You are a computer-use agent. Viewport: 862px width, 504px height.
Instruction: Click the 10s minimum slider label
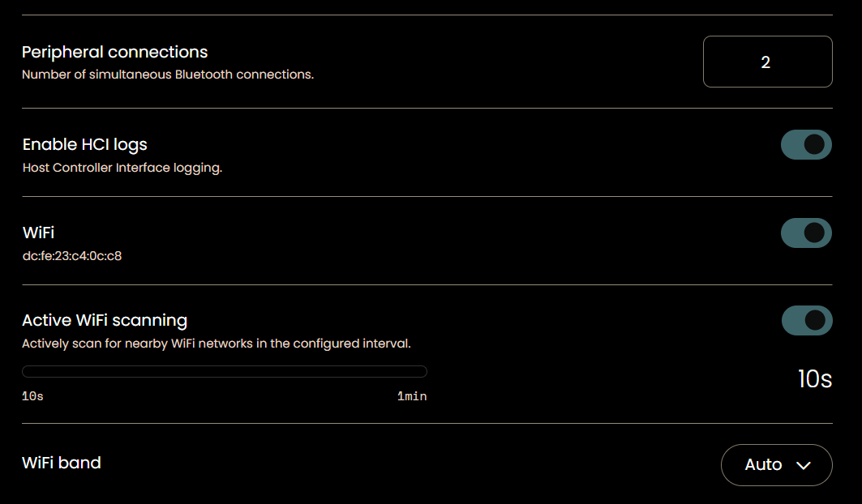click(x=32, y=396)
